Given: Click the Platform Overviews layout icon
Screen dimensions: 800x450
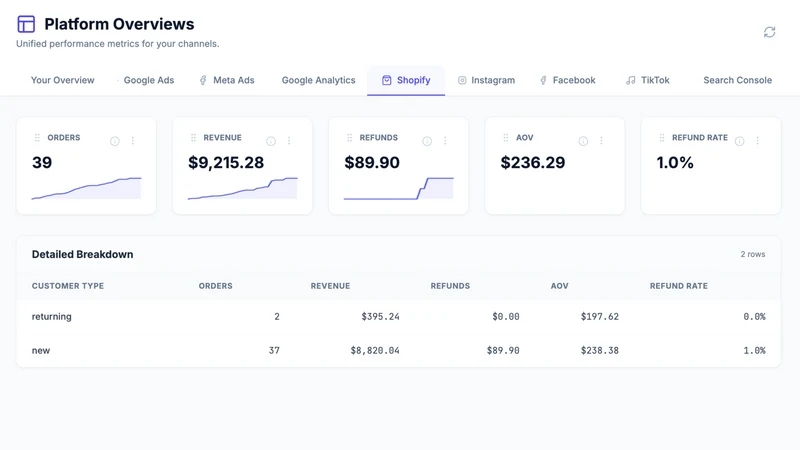Looking at the screenshot, I should (26, 24).
